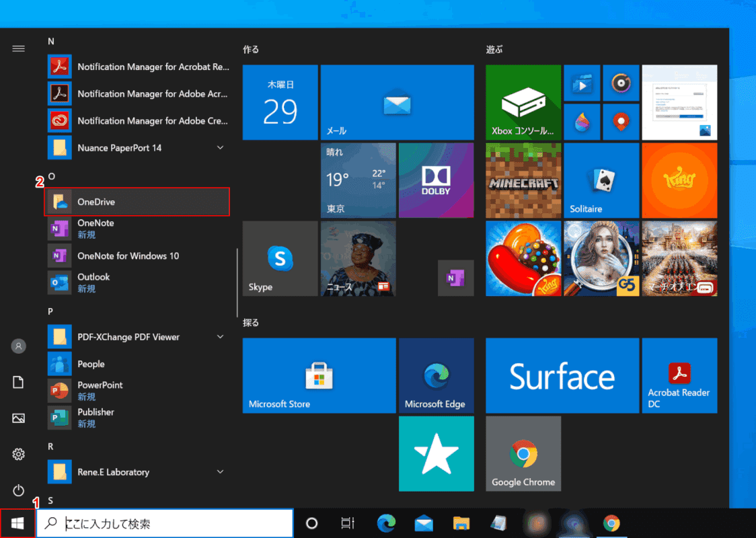This screenshot has width=756, height=538.
Task: Launch OneNote from the app list
Action: [137, 229]
